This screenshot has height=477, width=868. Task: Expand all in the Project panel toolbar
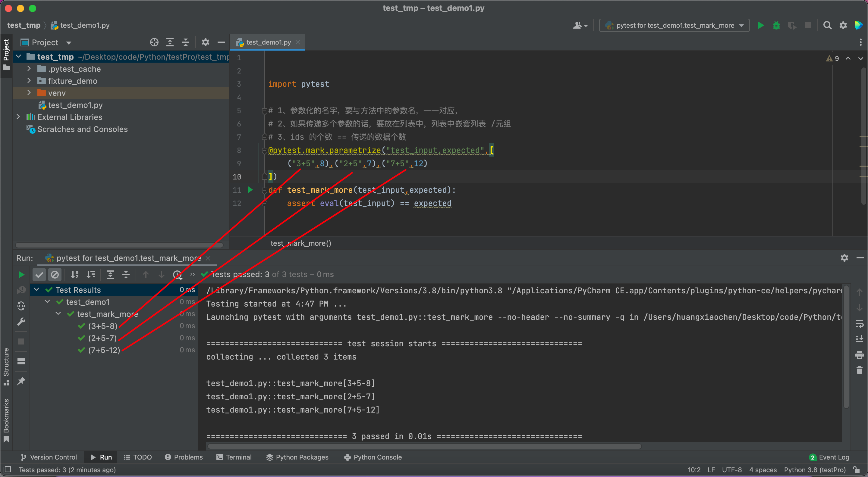pyautogui.click(x=170, y=42)
